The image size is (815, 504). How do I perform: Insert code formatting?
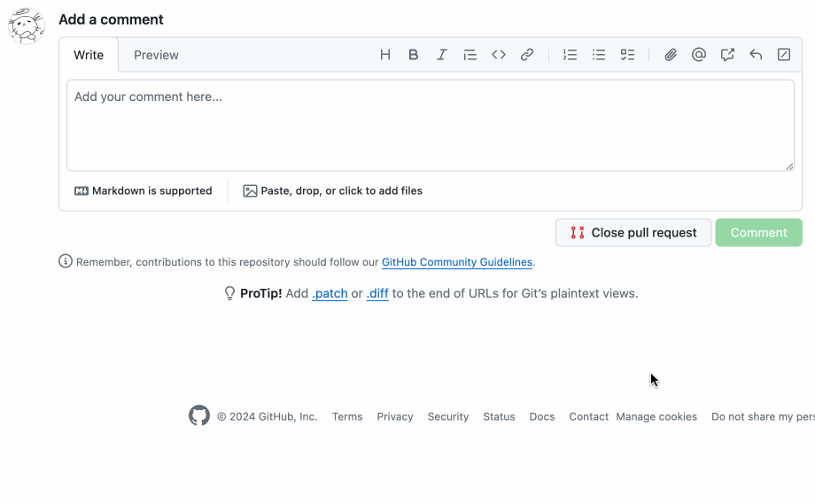point(499,55)
